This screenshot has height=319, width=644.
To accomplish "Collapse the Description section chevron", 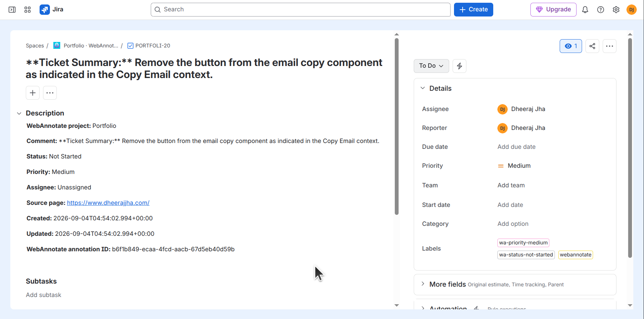I will (19, 113).
